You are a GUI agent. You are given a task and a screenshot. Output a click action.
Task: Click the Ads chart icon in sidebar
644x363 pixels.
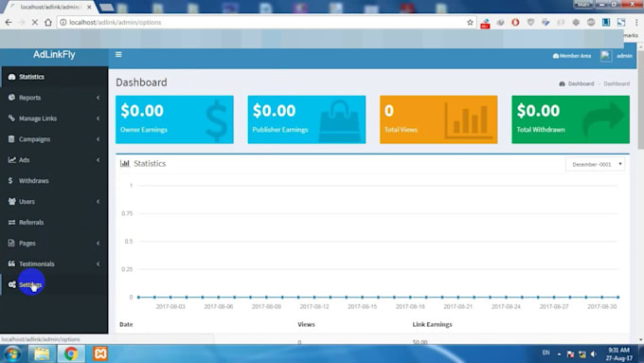[x=12, y=160]
